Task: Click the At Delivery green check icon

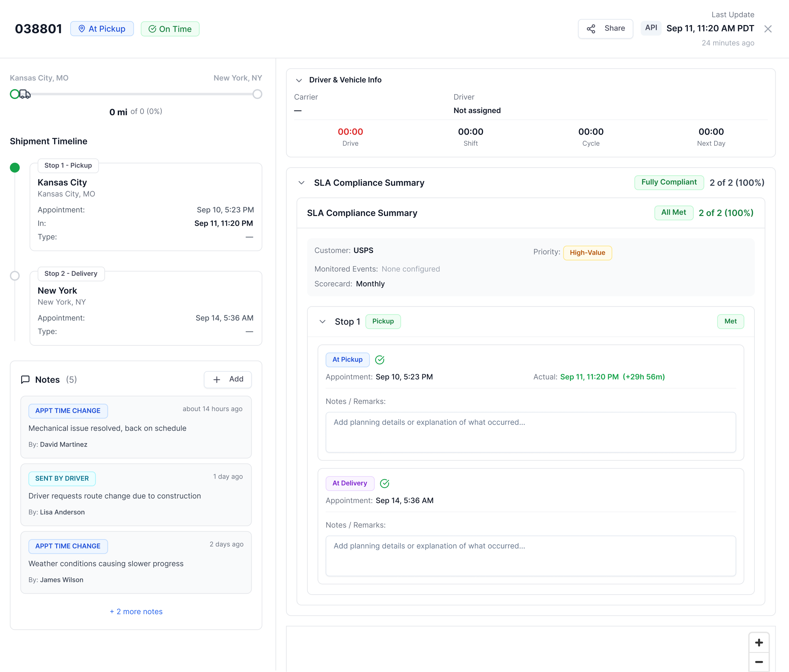Action: 385,483
